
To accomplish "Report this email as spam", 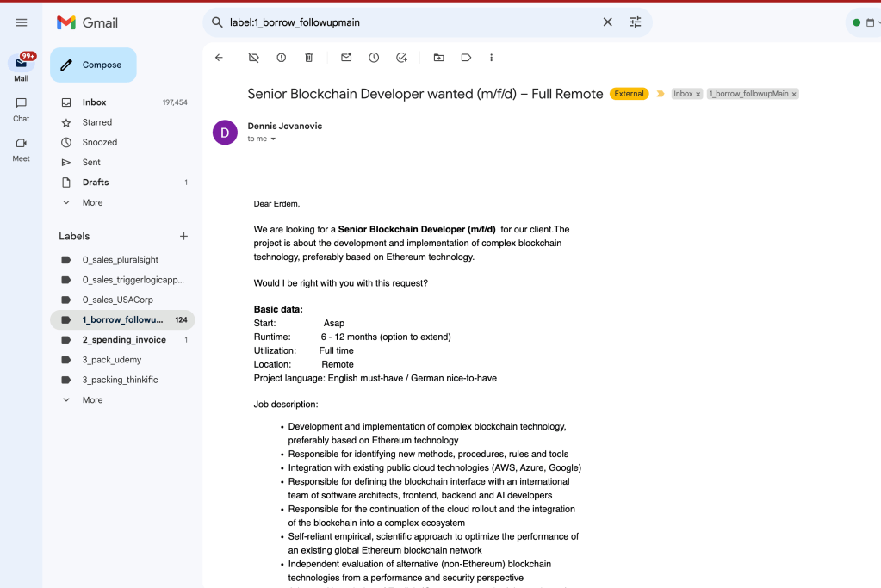I will point(282,58).
